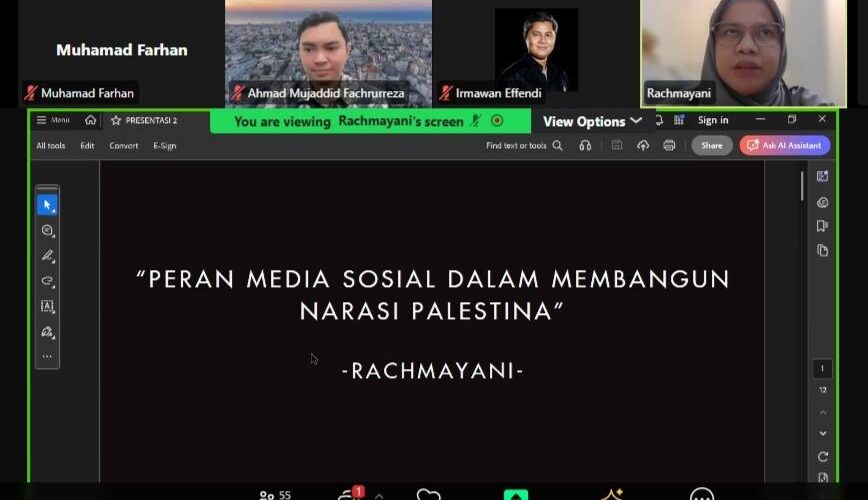
Task: Print the document using printer icon
Action: pos(669,145)
